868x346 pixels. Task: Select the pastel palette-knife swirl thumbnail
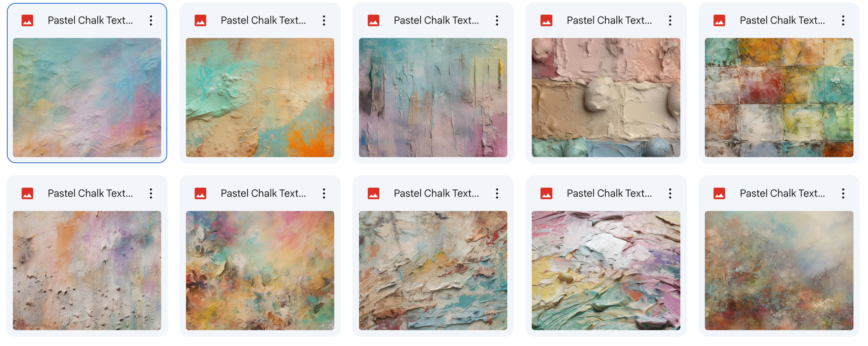point(606,270)
